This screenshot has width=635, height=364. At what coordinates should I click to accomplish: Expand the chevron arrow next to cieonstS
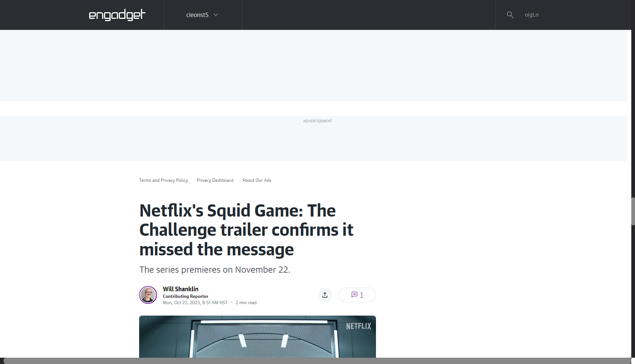216,15
